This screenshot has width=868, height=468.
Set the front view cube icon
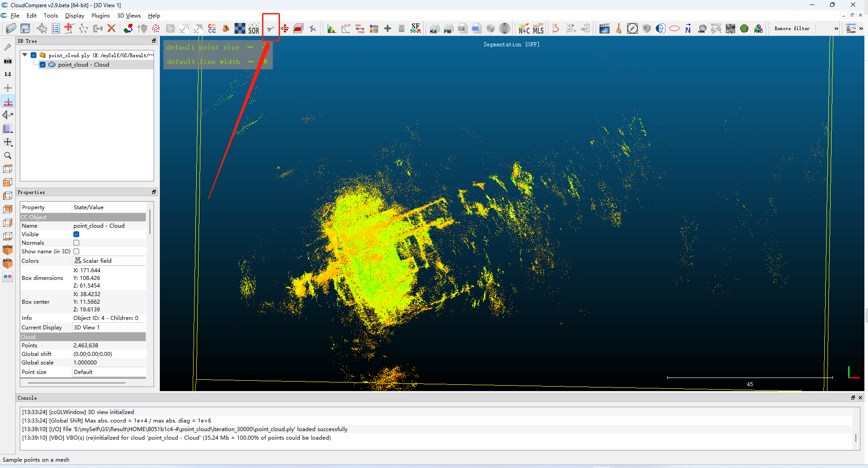(x=8, y=250)
